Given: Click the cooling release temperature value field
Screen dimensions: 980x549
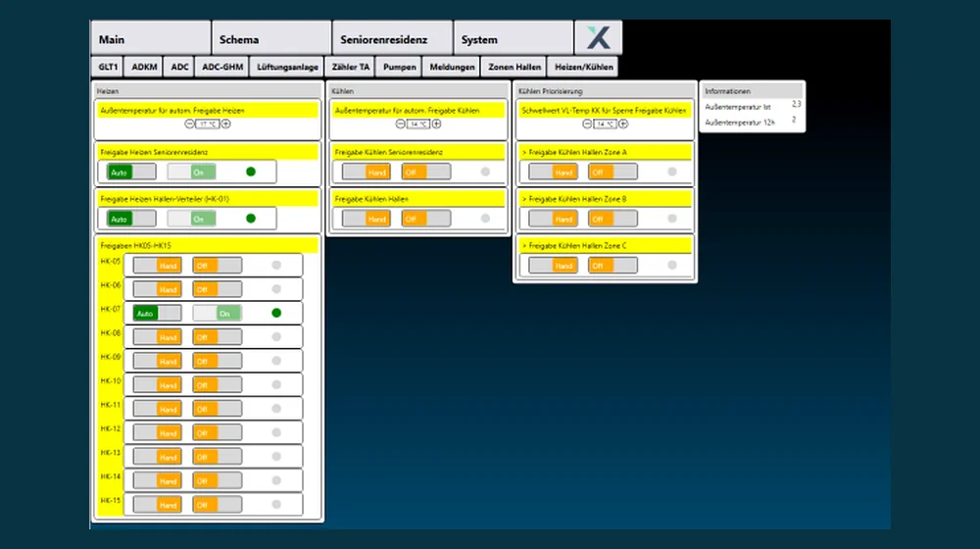Looking at the screenshot, I should (x=418, y=124).
